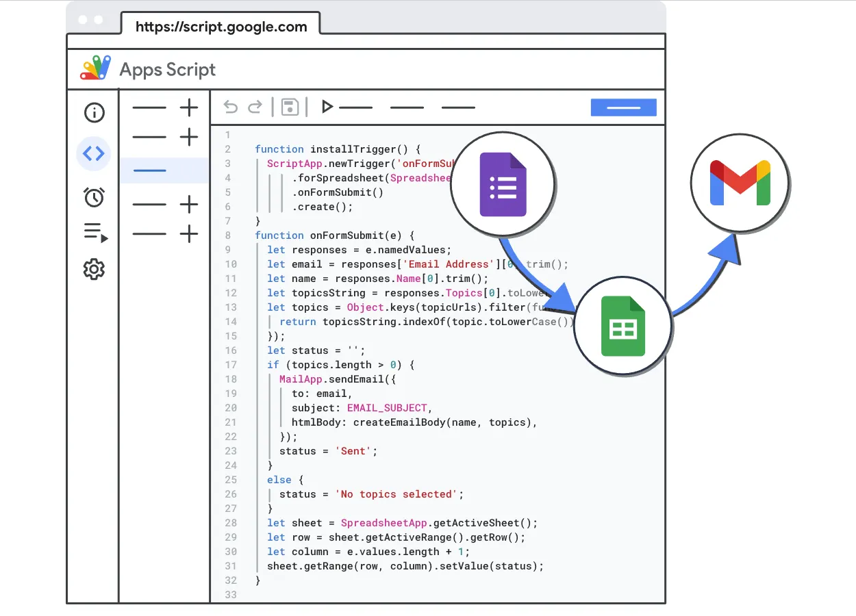The height and width of the screenshot is (616, 856).
Task: Click "to: email," on line 19
Action: click(x=323, y=394)
